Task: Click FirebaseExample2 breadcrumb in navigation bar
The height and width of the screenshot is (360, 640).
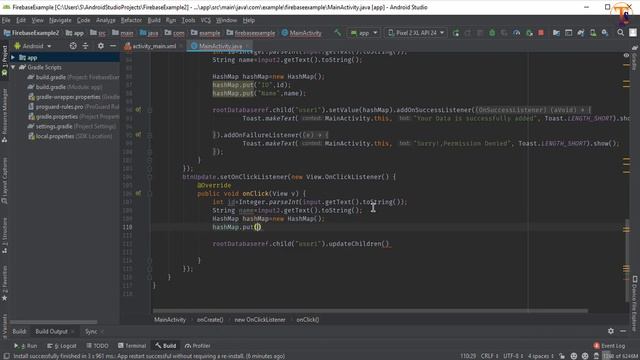Action: [31, 33]
